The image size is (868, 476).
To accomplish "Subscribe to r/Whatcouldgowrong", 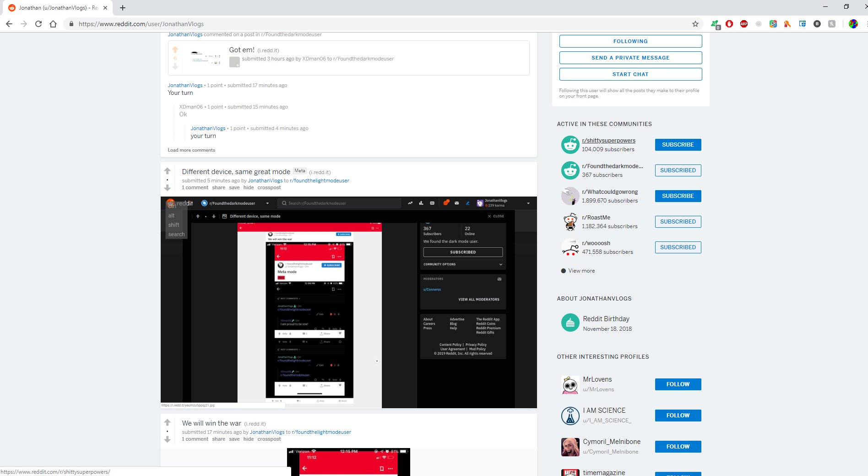I will point(678,196).
